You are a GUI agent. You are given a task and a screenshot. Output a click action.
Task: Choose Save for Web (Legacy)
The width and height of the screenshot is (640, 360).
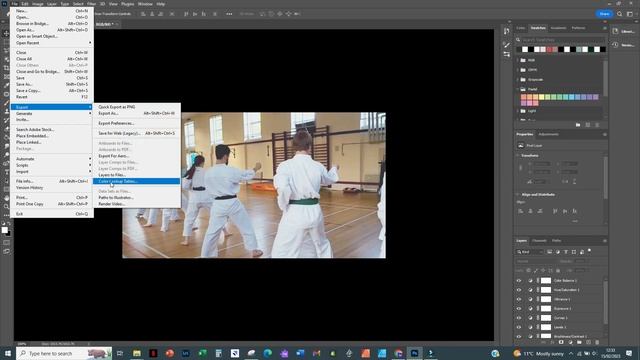(x=136, y=133)
